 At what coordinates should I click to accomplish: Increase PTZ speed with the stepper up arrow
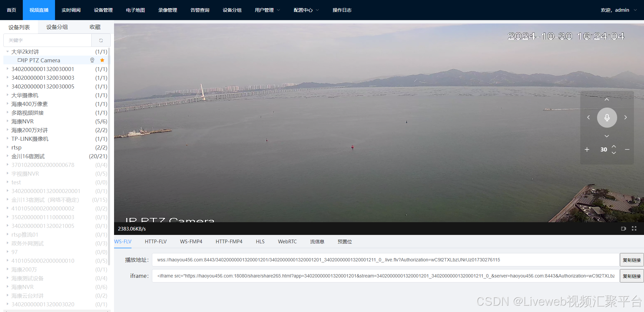click(614, 147)
